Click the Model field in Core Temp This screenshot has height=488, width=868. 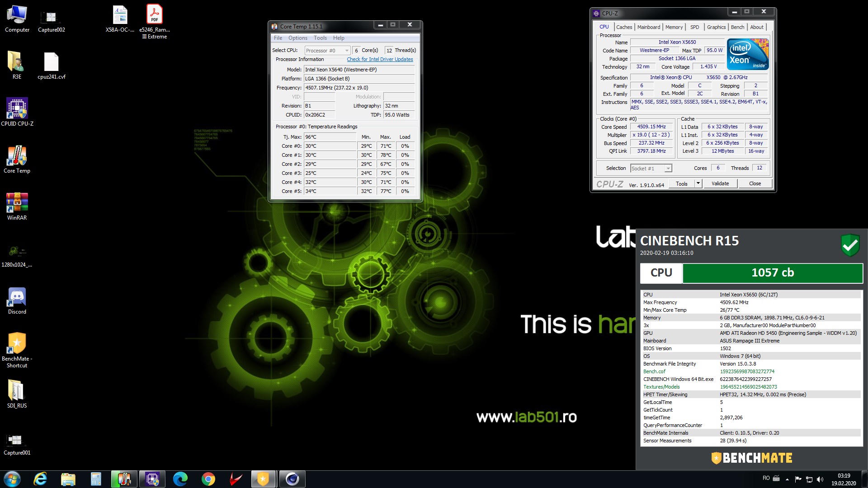coord(359,70)
